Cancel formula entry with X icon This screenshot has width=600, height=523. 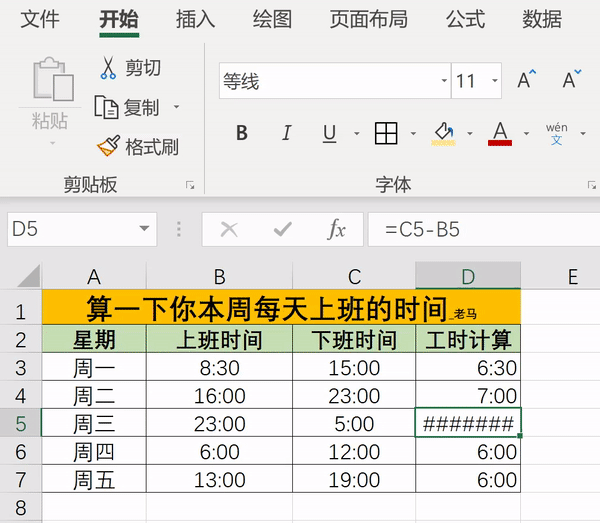tap(229, 230)
